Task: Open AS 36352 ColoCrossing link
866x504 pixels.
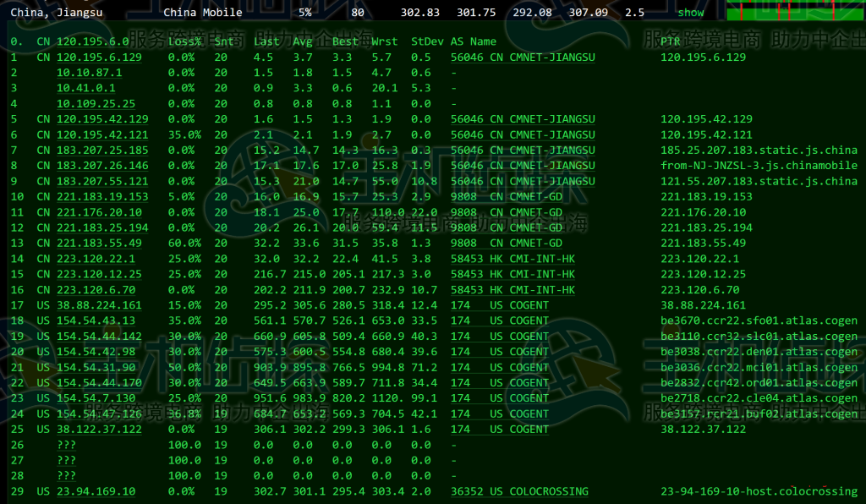Action: coord(467,491)
